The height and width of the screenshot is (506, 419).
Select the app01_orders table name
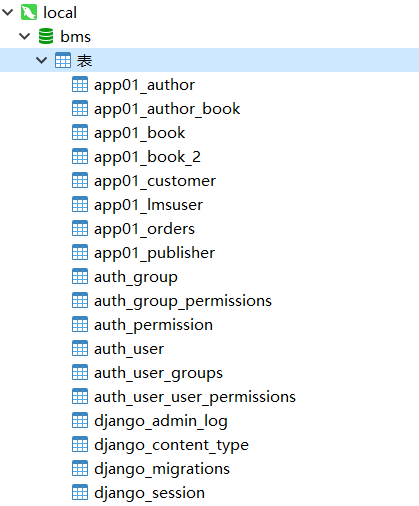[144, 229]
